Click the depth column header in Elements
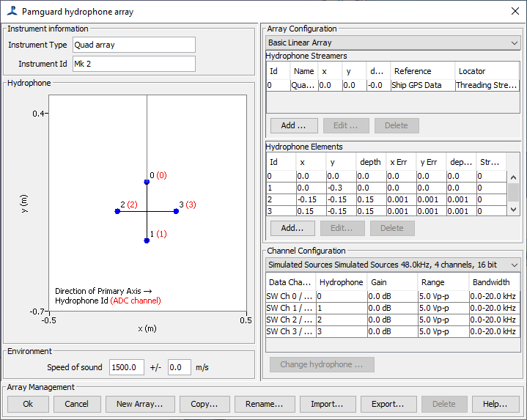 [x=371, y=162]
